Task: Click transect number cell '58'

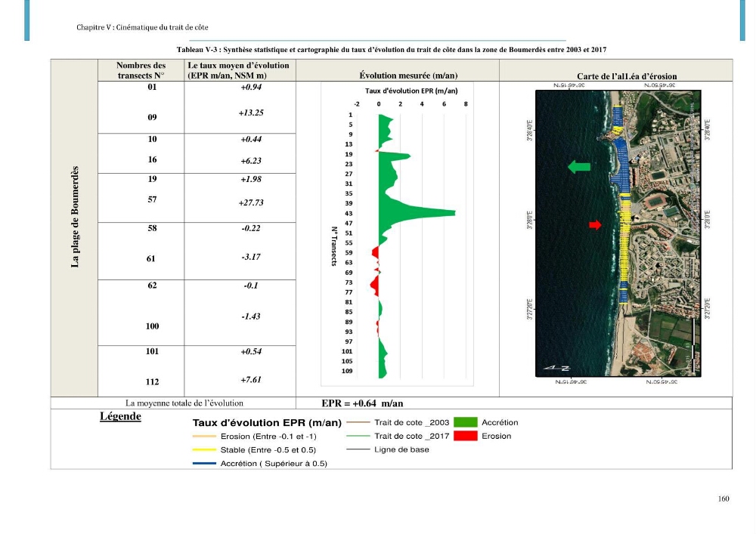Action: pyautogui.click(x=153, y=228)
